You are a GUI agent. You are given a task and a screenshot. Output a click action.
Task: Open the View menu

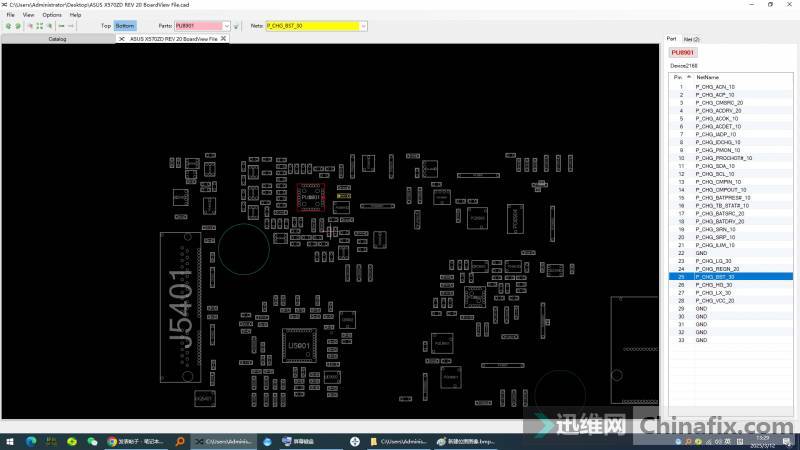click(29, 15)
